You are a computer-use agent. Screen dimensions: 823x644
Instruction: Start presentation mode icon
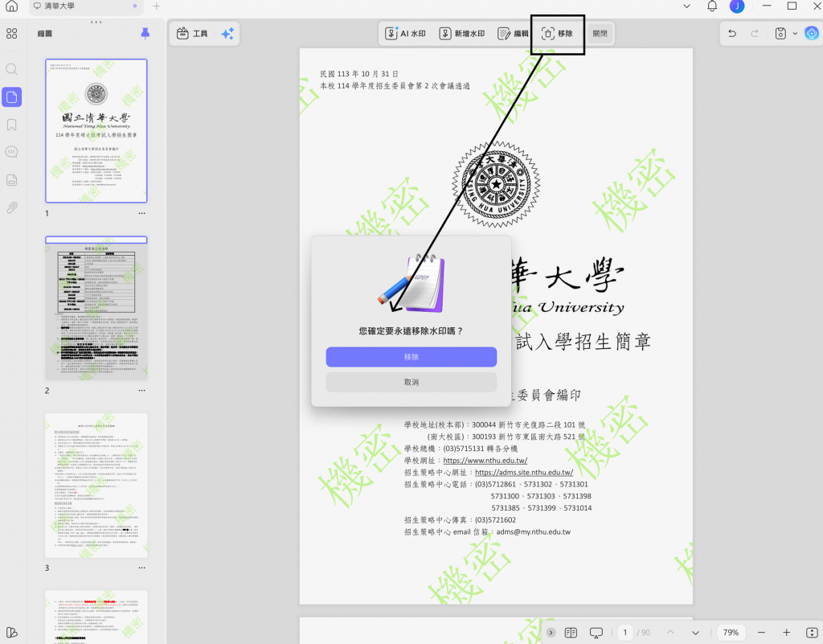coord(596,633)
